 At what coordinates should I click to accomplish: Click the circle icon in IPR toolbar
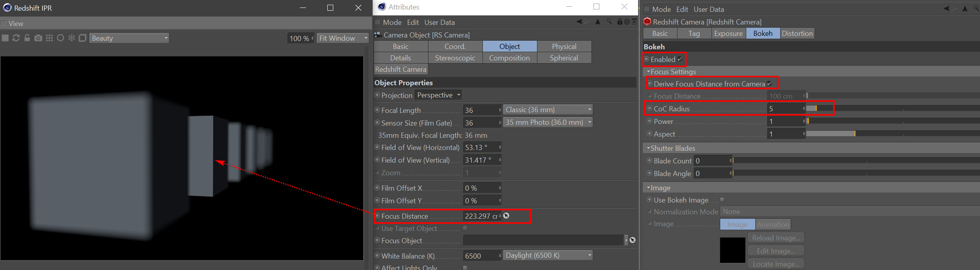60,38
